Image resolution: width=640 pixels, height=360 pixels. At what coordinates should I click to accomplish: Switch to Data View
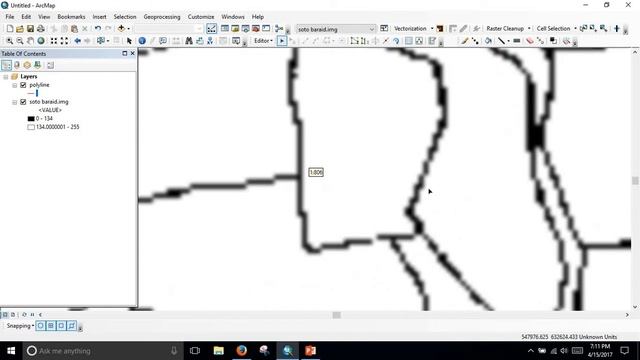click(5, 315)
